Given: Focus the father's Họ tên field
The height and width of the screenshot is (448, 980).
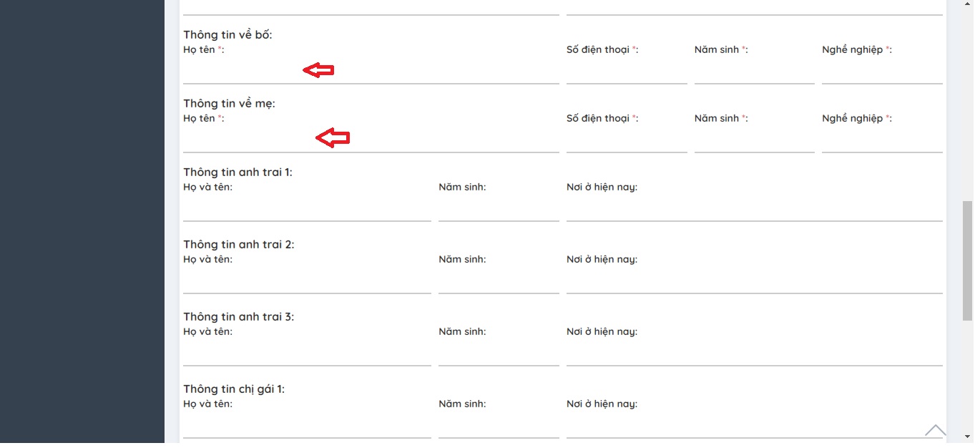Looking at the screenshot, I should 371,72.
